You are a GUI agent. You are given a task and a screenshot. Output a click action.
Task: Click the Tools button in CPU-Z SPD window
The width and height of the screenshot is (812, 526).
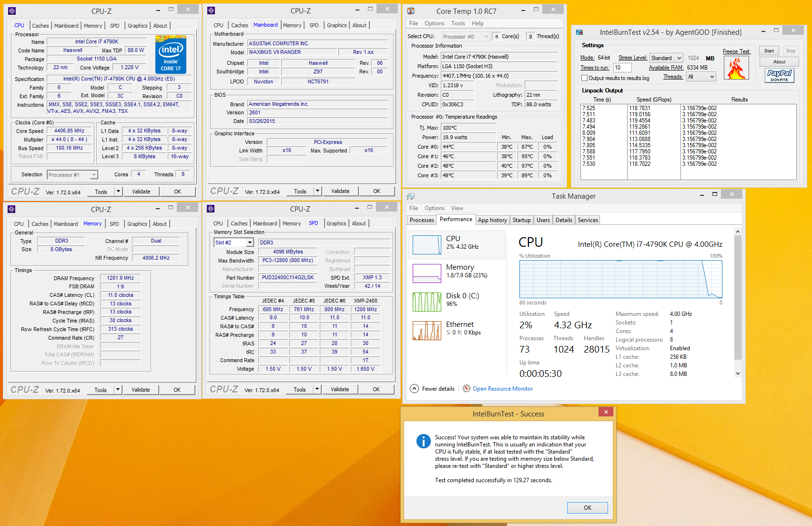(300, 389)
